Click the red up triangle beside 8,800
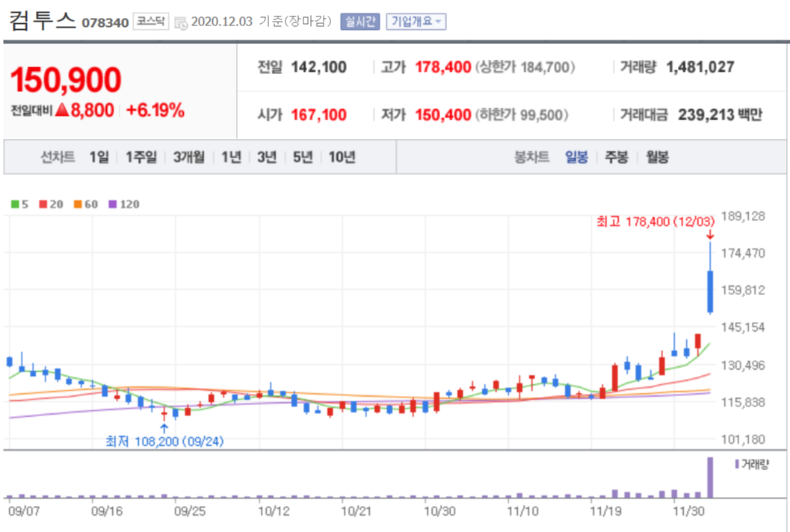 (62, 109)
